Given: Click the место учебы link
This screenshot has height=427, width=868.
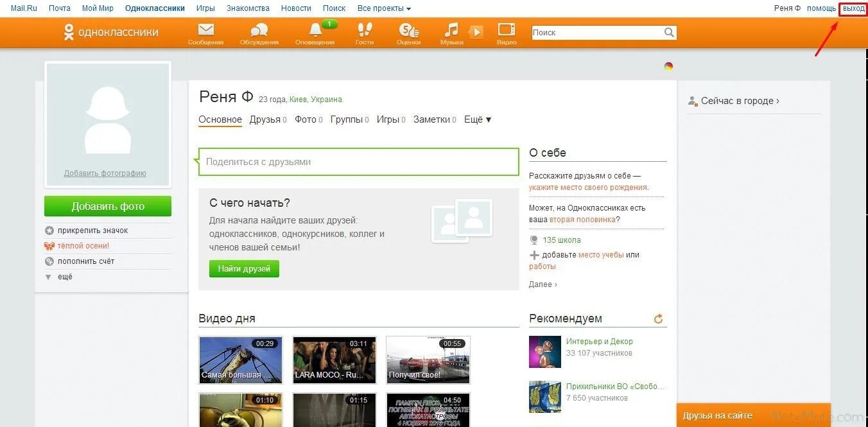Looking at the screenshot, I should pos(601,255).
